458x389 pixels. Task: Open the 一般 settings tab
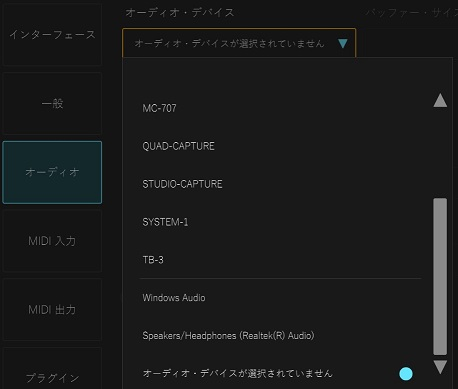(x=52, y=104)
